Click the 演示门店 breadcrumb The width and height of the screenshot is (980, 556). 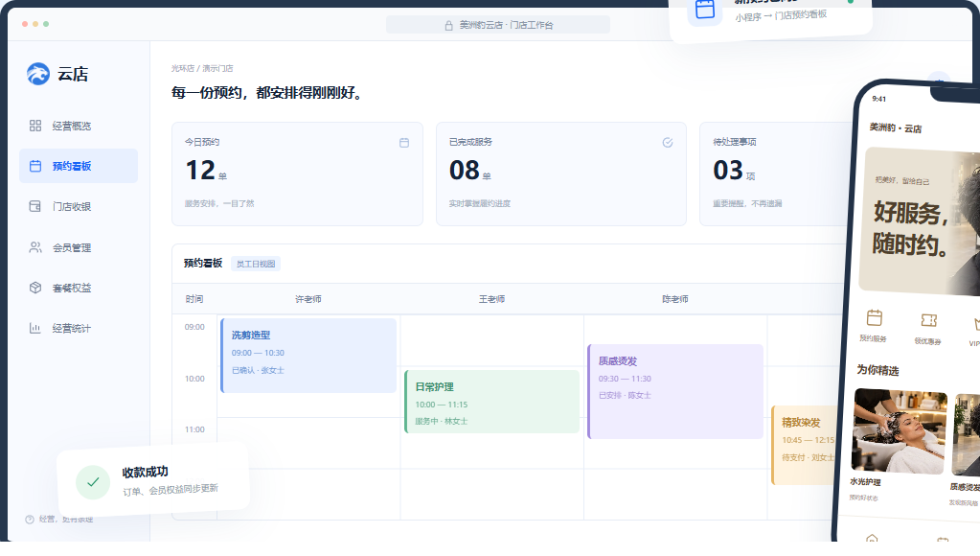[x=217, y=68]
